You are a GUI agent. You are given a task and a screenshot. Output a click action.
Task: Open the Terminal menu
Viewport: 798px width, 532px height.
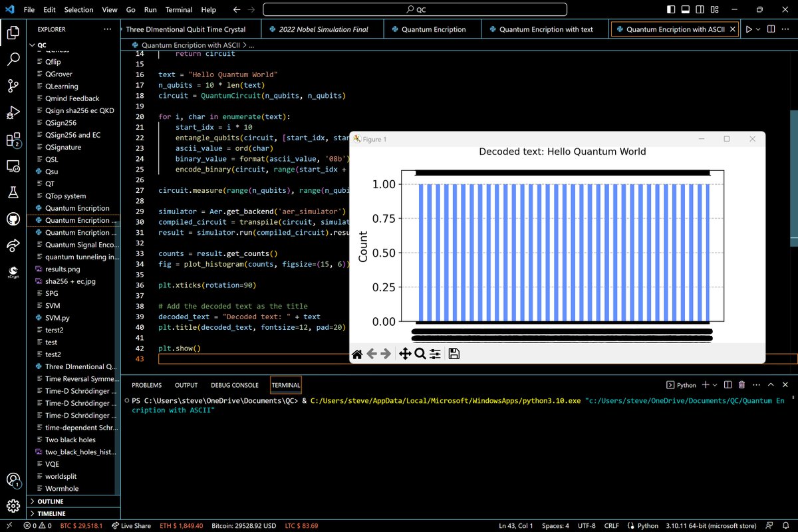(178, 10)
